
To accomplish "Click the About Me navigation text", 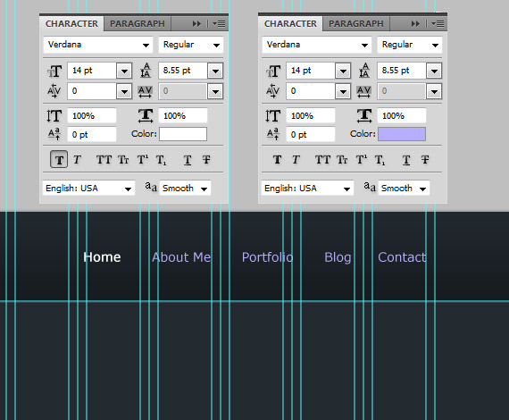I will coord(181,257).
